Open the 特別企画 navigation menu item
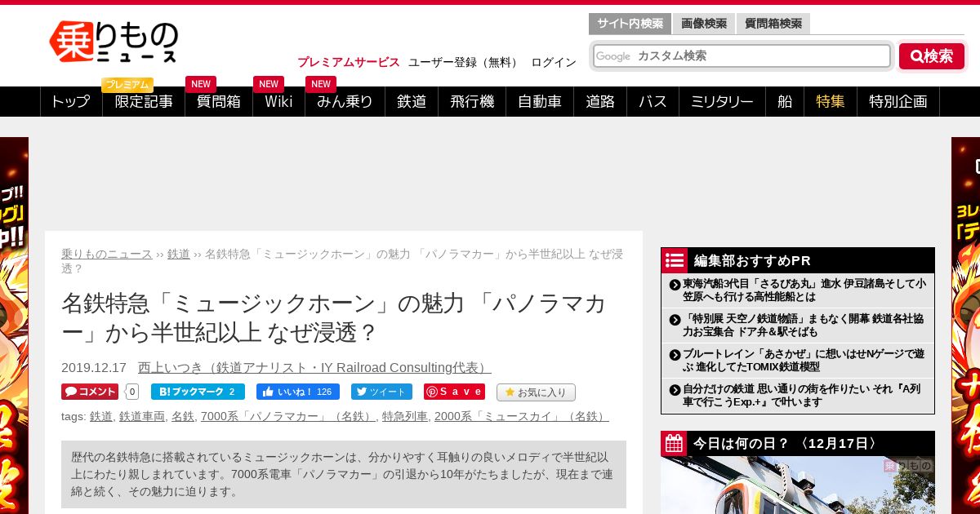980x514 pixels. (898, 102)
